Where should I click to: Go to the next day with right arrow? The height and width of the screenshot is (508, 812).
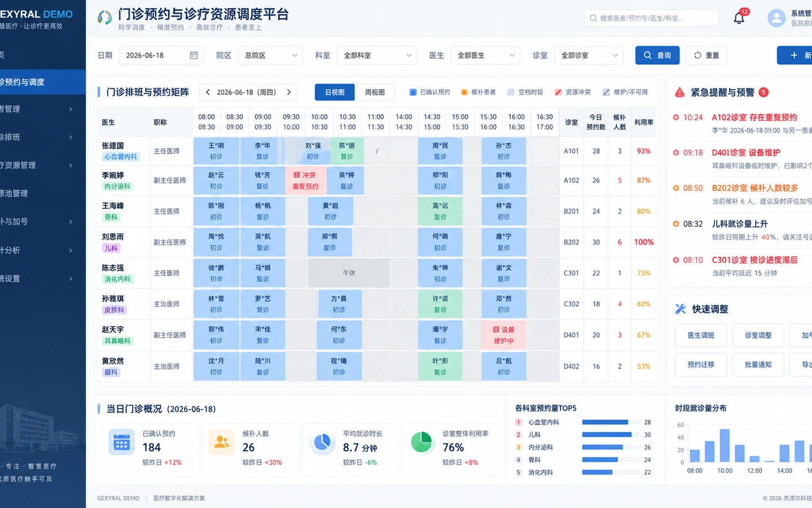coord(289,92)
